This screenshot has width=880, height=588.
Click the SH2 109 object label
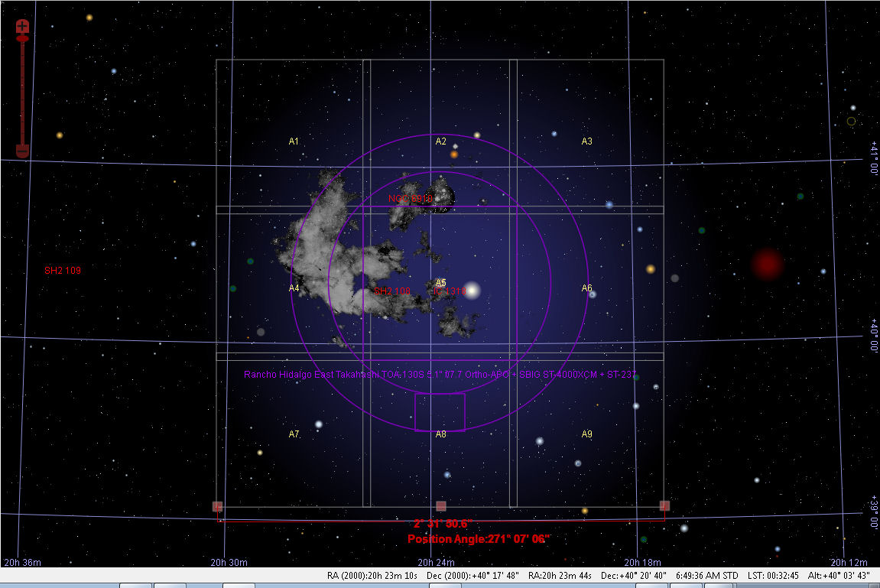pyautogui.click(x=63, y=271)
